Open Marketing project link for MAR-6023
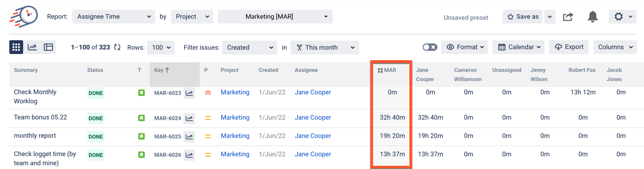 235,92
